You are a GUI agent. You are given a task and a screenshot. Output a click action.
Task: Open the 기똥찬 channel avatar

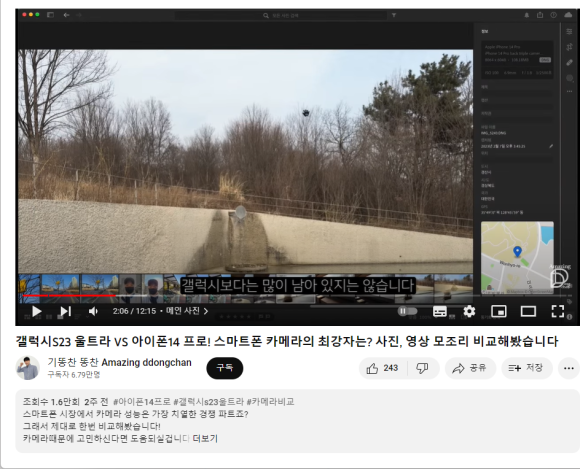27,368
